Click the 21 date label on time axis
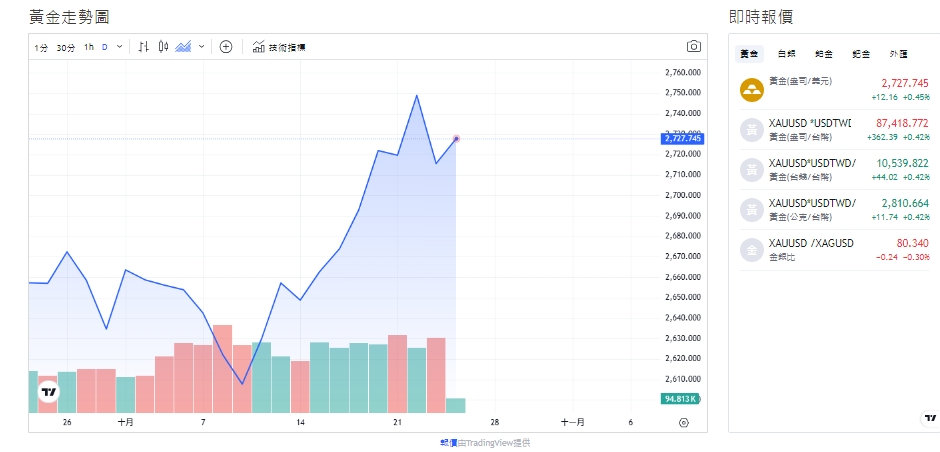 tap(397, 422)
